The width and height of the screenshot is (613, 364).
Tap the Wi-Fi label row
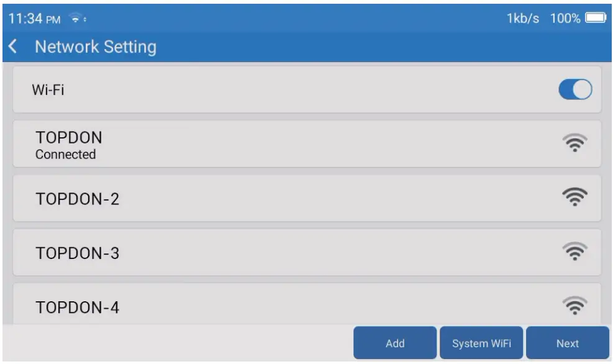[x=248, y=90]
